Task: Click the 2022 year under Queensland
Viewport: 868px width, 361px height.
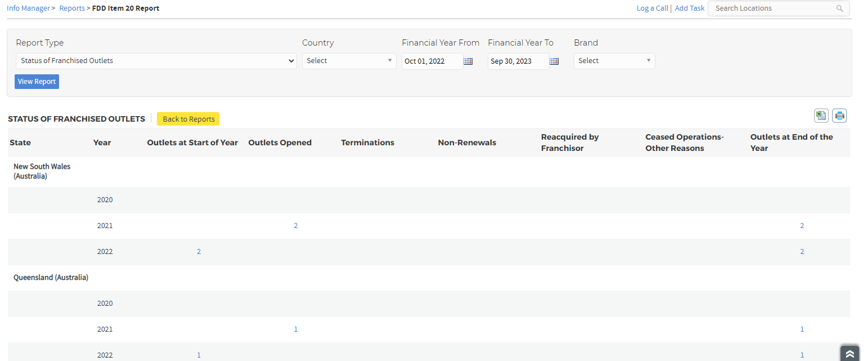Action: pos(105,355)
